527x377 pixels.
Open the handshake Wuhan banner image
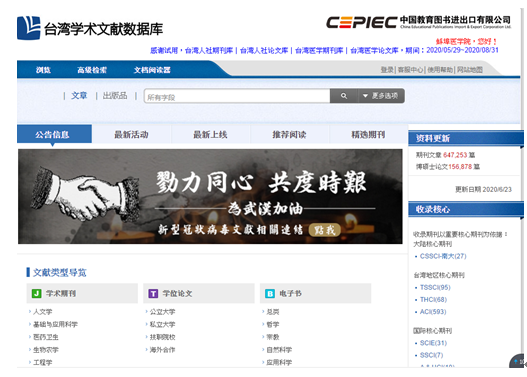pos(210,197)
